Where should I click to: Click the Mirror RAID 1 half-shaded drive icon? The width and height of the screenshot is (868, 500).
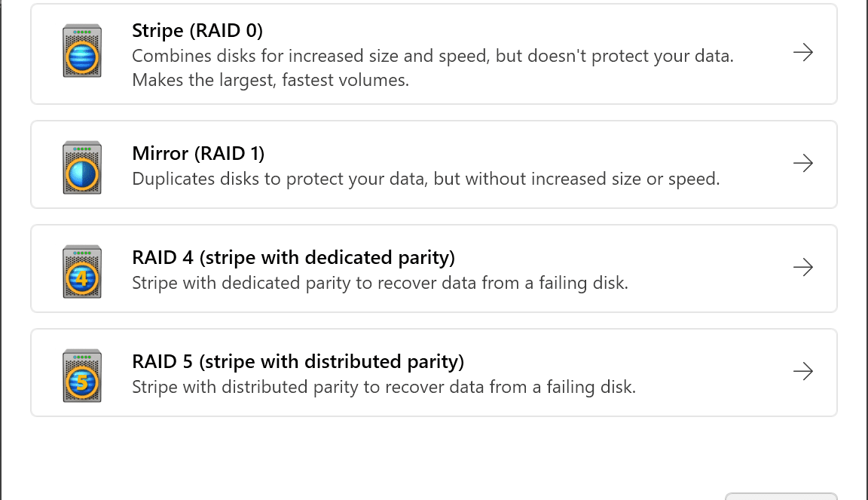tap(82, 167)
